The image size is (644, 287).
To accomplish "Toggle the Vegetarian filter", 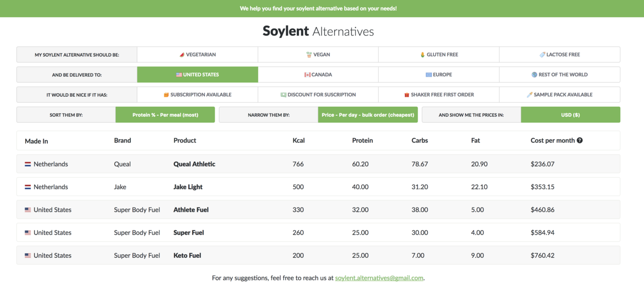I will coord(197,54).
